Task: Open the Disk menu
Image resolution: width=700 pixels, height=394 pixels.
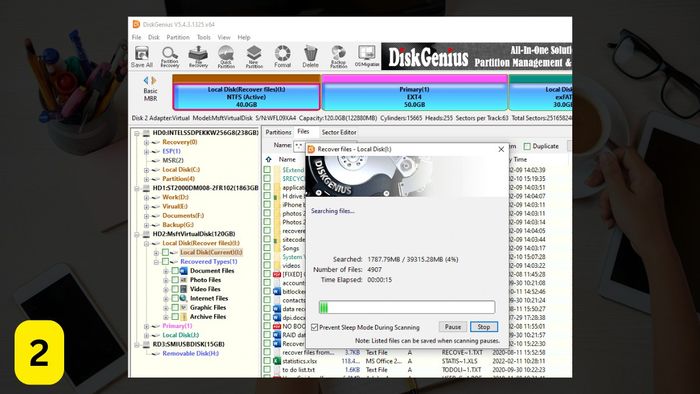Action: click(154, 37)
